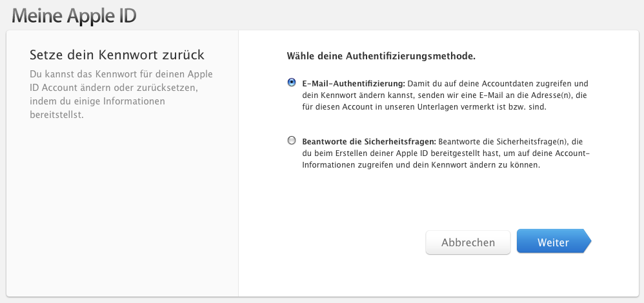This screenshot has width=644, height=303.
Task: Click the bold Beantworte die Sicherheitsfragen label
Action: point(369,142)
